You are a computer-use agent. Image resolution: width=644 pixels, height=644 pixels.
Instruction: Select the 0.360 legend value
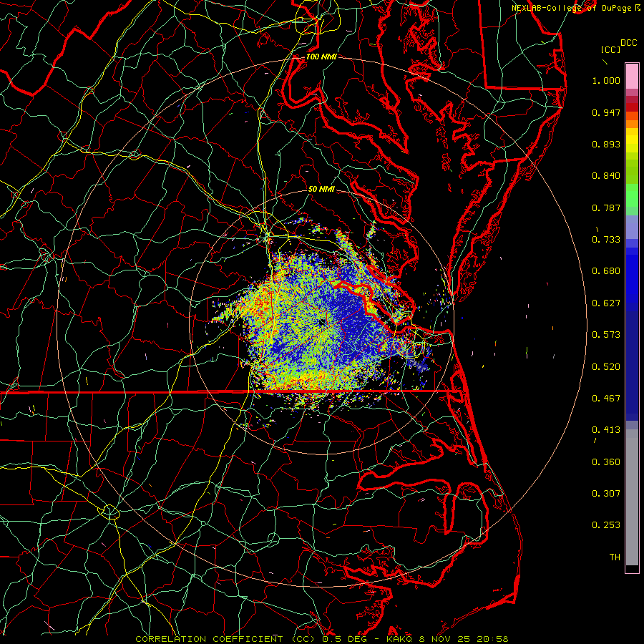(x=606, y=462)
